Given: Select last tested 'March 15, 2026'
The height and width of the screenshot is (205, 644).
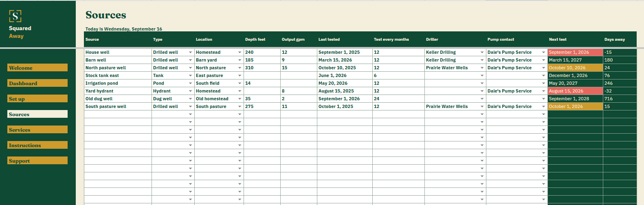Looking at the screenshot, I should point(345,60).
